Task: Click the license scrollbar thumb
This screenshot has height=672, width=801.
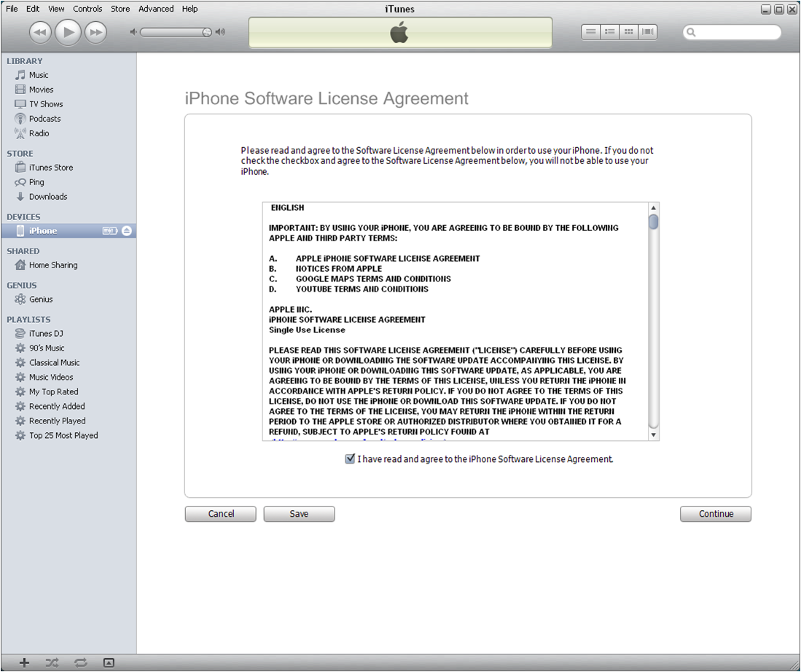Action: coord(653,222)
